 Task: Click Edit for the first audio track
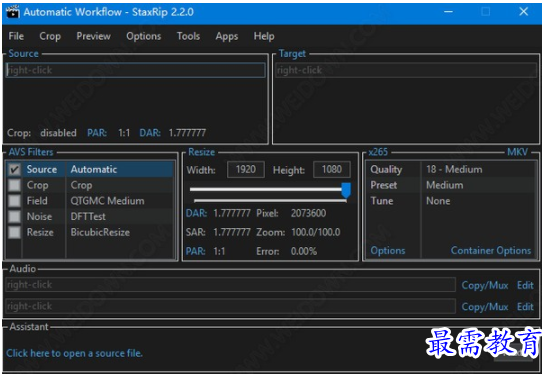[525, 285]
